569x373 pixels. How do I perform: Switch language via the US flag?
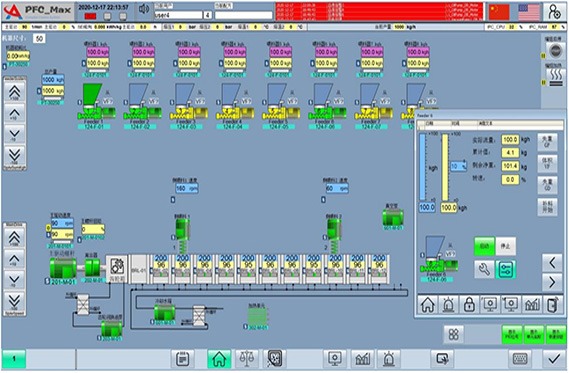click(529, 12)
